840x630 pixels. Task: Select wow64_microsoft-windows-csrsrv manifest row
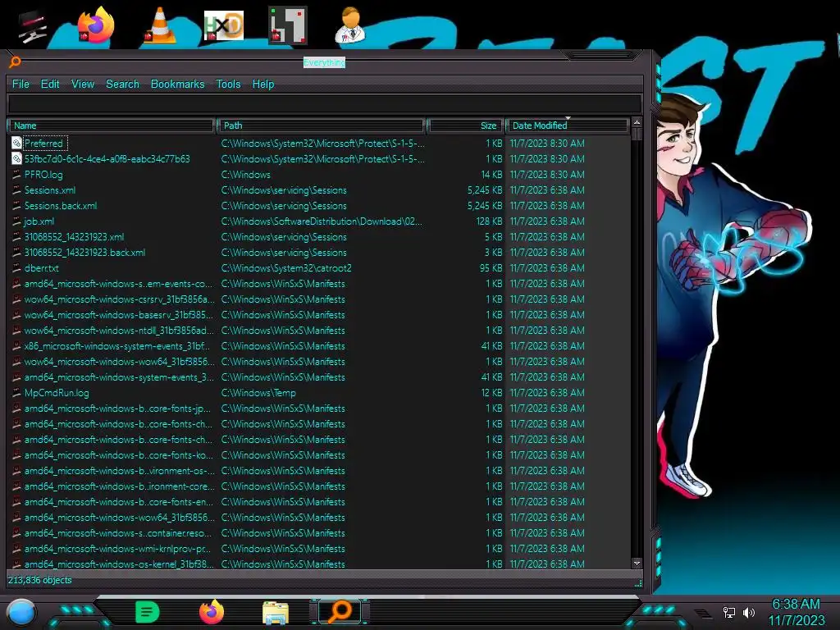pyautogui.click(x=318, y=299)
